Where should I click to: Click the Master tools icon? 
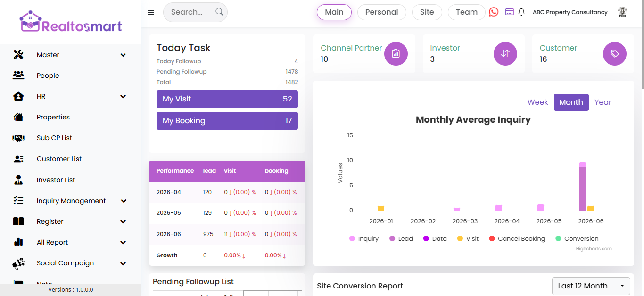coord(18,55)
